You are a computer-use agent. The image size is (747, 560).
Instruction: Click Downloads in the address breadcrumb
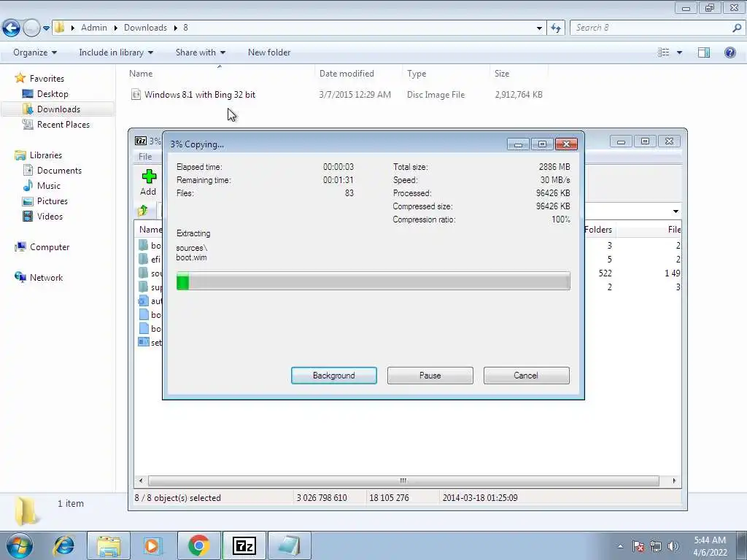point(145,28)
